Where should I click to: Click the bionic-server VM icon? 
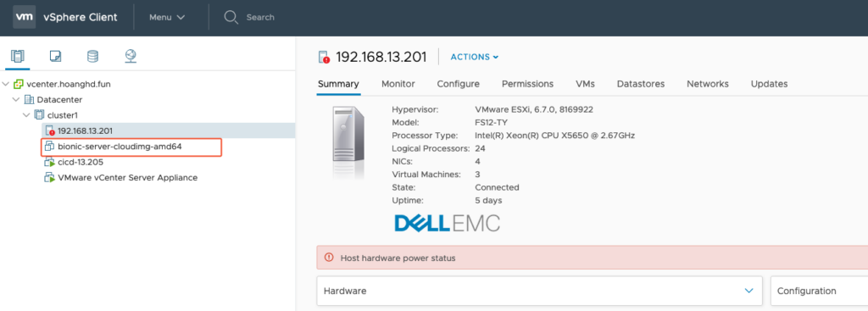click(x=49, y=147)
